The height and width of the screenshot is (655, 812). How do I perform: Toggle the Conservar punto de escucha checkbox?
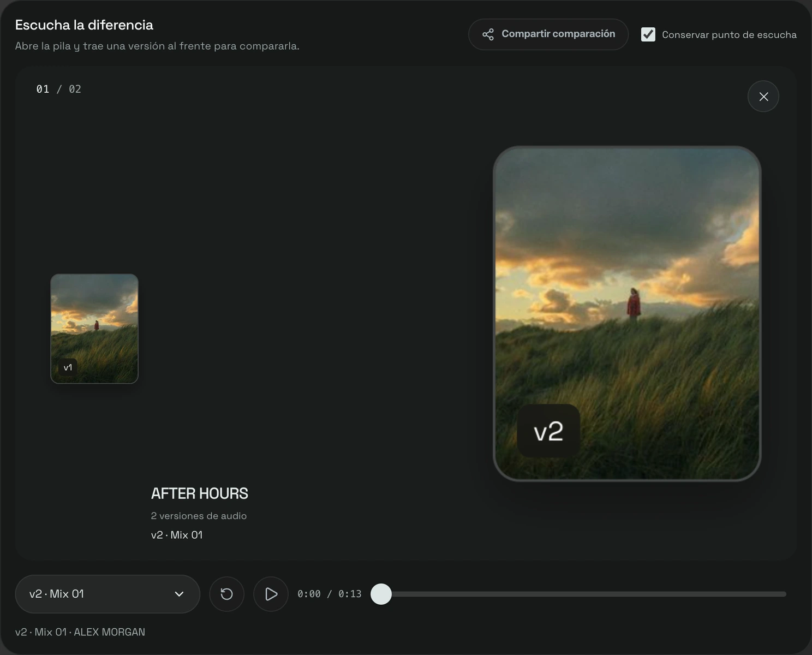tap(648, 34)
